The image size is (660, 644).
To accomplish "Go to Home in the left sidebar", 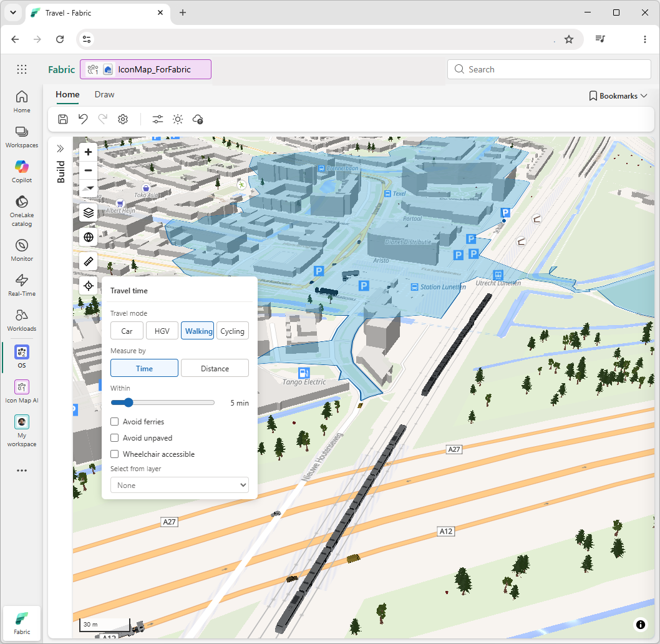I will coord(22,102).
